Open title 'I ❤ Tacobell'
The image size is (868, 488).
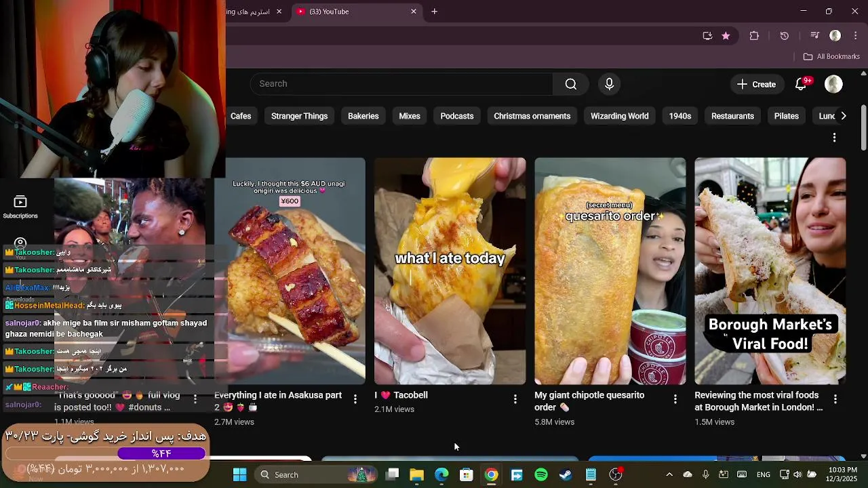pos(401,395)
